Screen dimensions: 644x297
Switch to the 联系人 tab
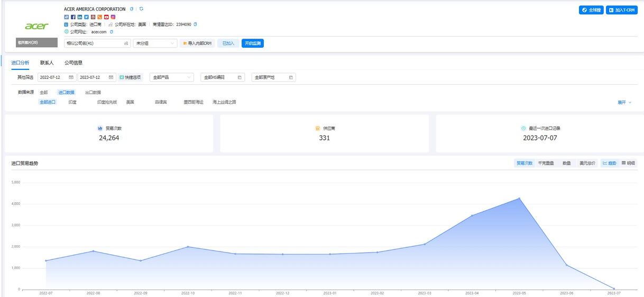(47, 62)
